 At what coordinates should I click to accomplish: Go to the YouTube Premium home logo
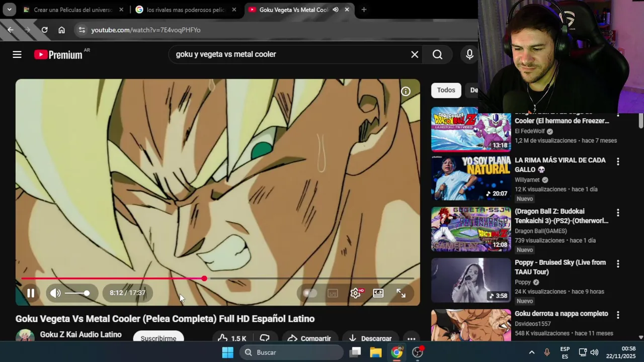[x=58, y=55]
